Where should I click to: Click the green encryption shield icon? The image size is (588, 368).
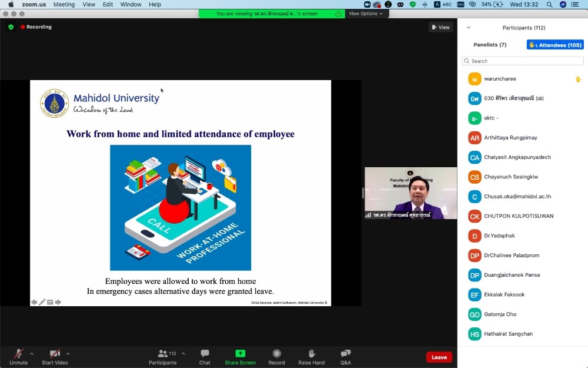click(x=11, y=27)
